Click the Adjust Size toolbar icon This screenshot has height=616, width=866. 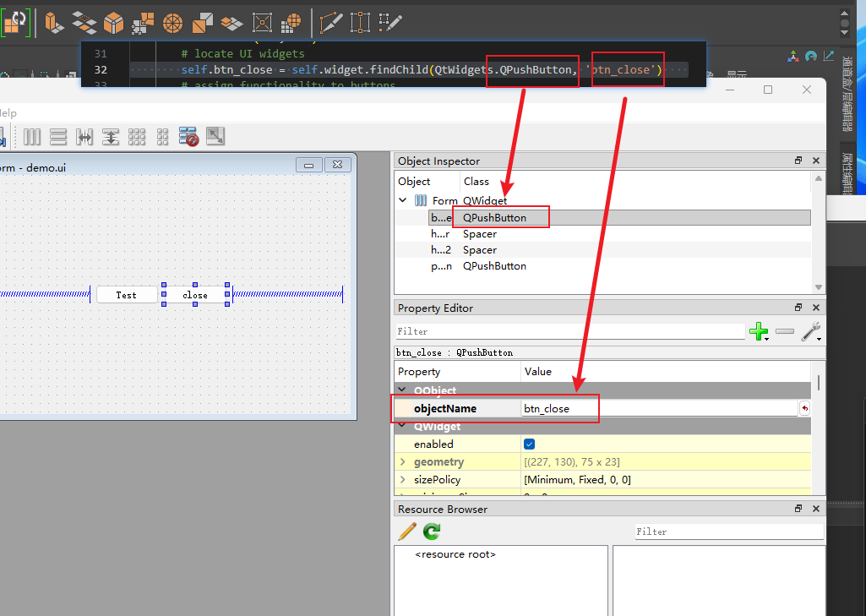click(x=215, y=137)
